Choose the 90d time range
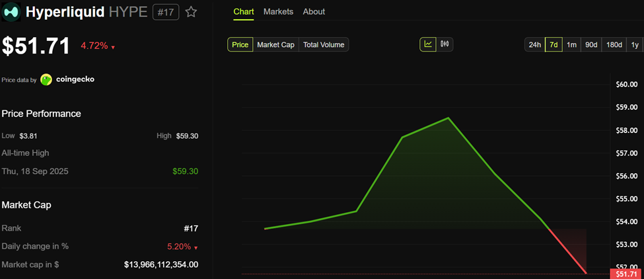644x279 pixels. (x=591, y=45)
